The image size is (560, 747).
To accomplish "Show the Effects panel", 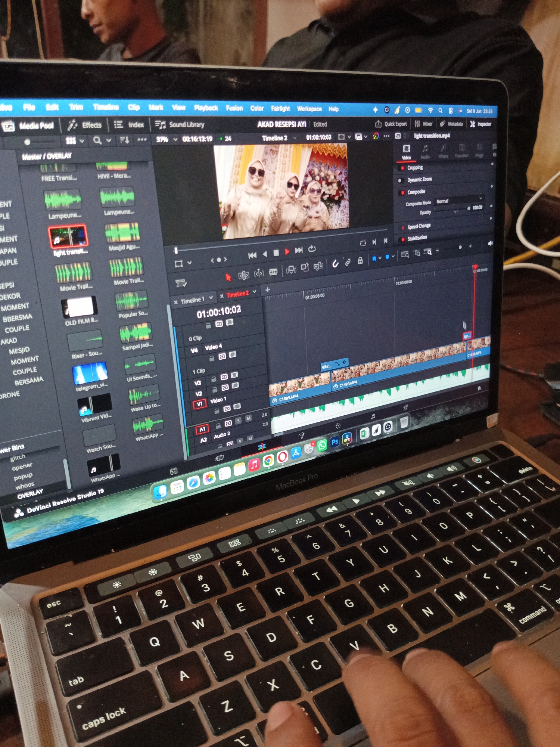I will click(x=84, y=125).
